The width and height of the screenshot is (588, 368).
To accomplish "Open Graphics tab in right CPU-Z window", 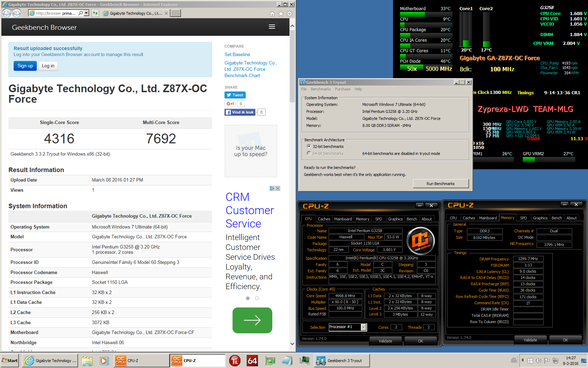I will [540, 218].
